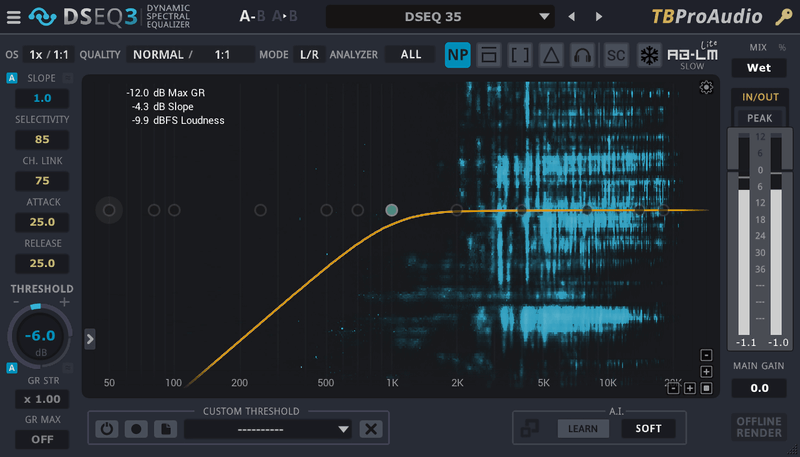The width and height of the screenshot is (800, 457).
Task: Click the threshold plus sign
Action: pos(64,302)
